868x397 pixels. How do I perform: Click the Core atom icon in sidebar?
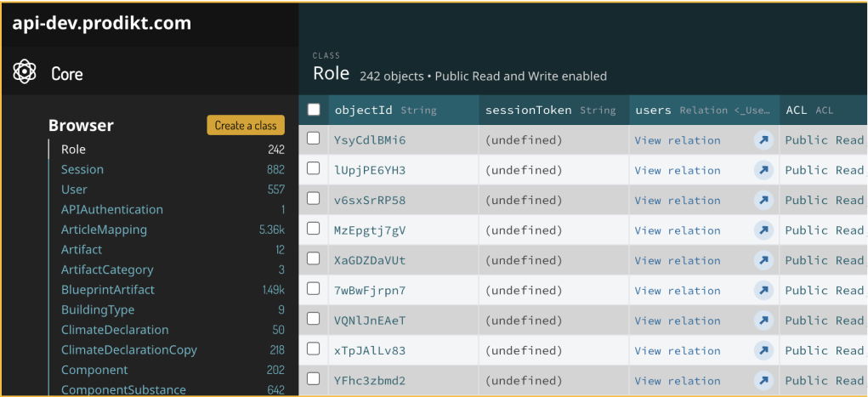[x=25, y=72]
